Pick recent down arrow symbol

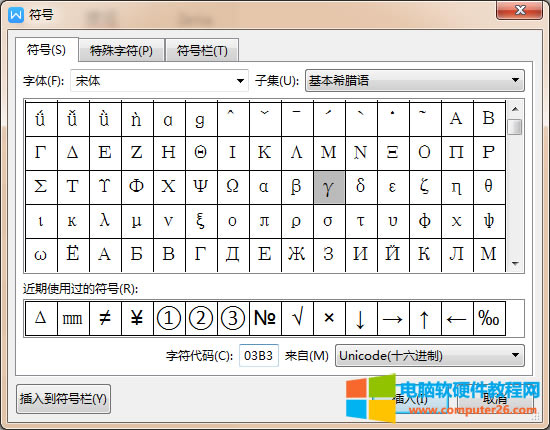click(361, 318)
